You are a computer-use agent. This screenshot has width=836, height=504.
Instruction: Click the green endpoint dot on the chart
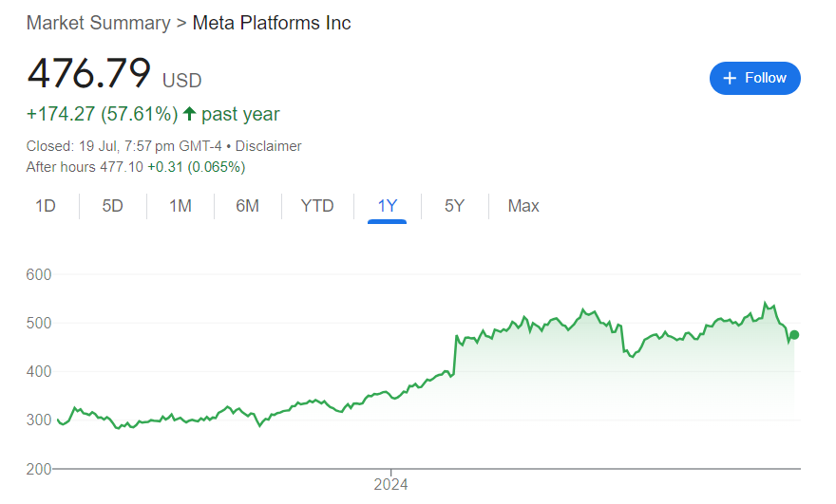coord(794,334)
